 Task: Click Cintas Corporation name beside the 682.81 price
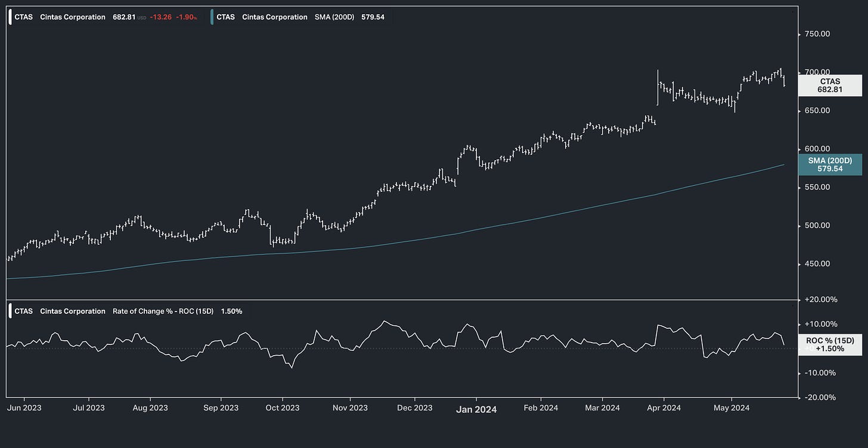pos(73,17)
